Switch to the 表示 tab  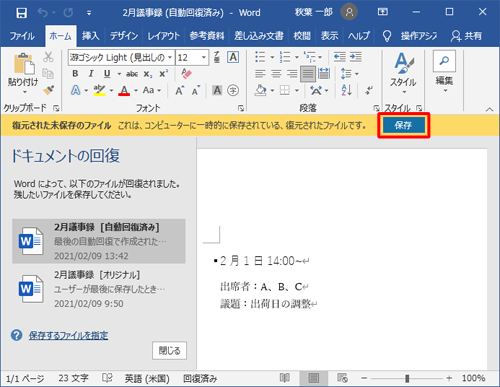coord(329,36)
